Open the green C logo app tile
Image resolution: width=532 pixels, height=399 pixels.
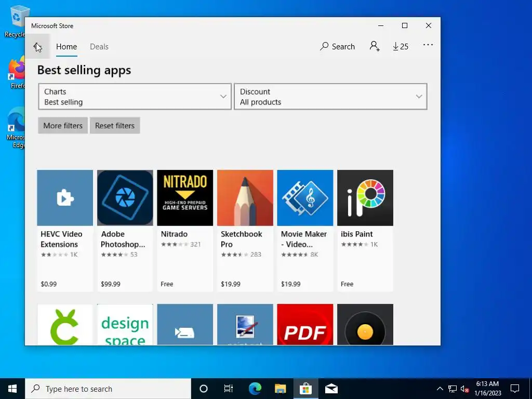point(65,324)
